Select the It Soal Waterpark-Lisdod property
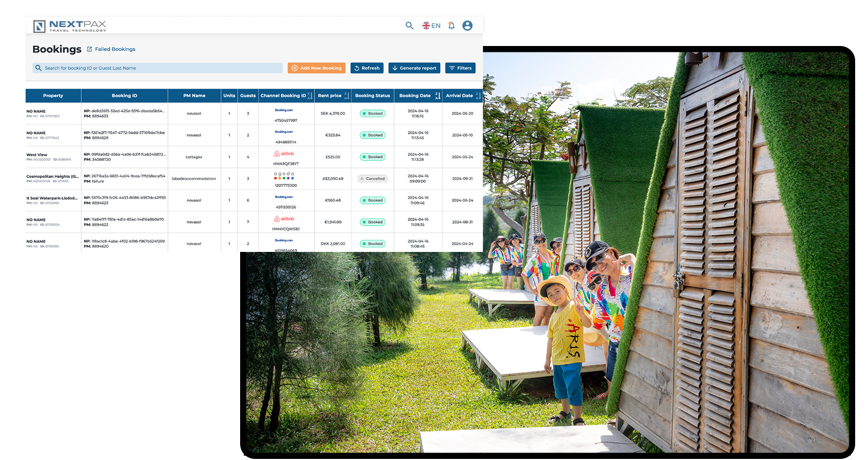868x460 pixels. [x=52, y=198]
